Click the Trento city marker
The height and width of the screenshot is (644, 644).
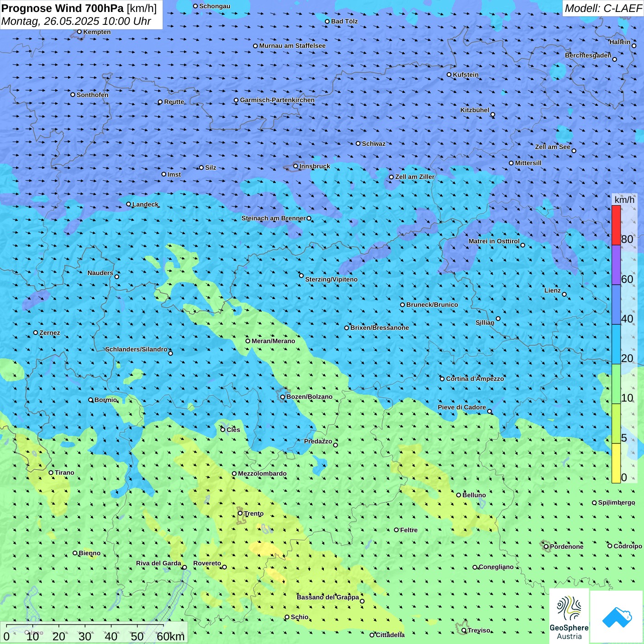[x=240, y=513]
